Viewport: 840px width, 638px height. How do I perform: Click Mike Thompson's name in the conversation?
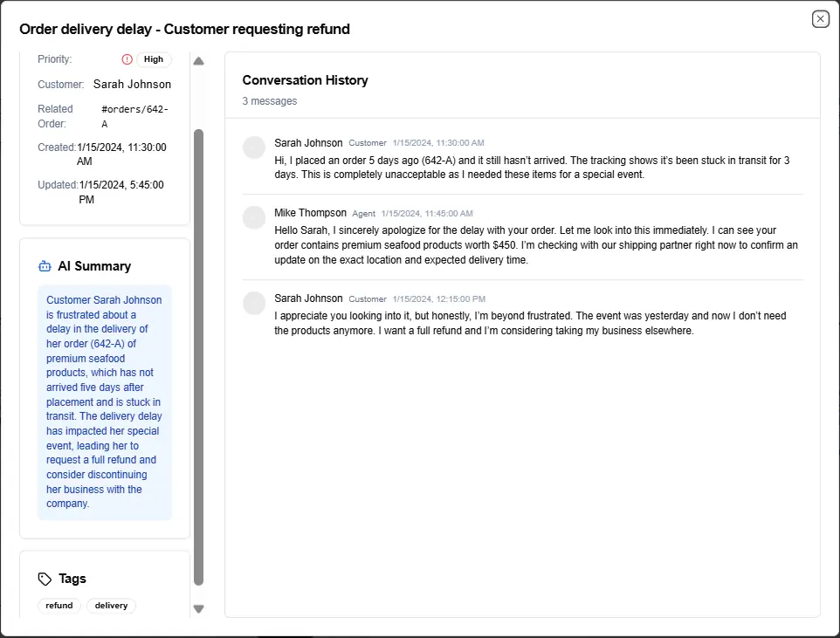click(x=310, y=213)
